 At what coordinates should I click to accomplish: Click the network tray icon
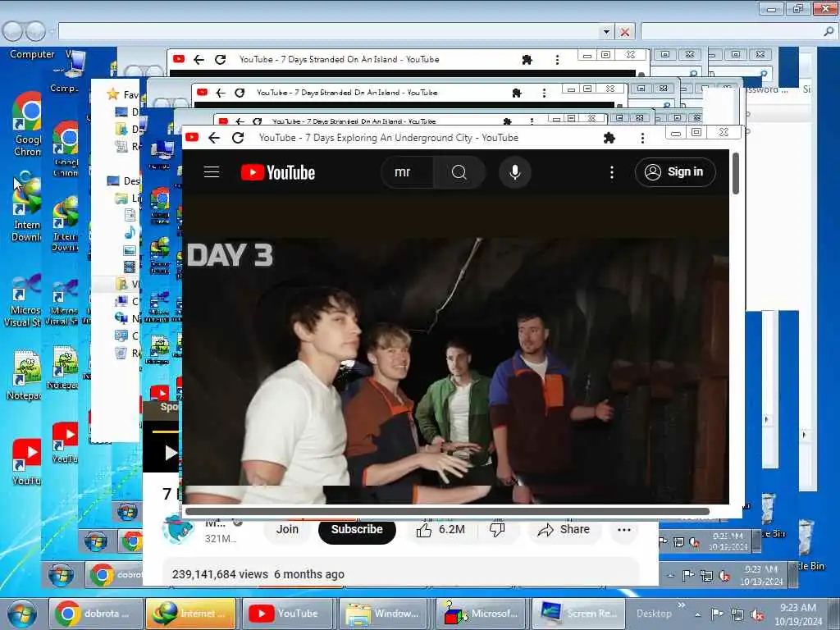[x=737, y=614]
